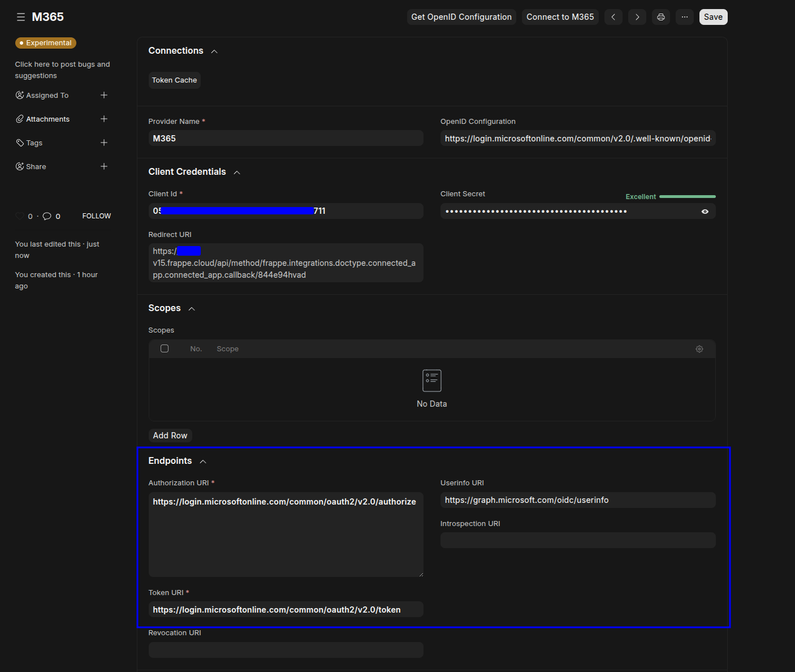Go to next document using right arrow
The image size is (795, 672).
pos(637,17)
